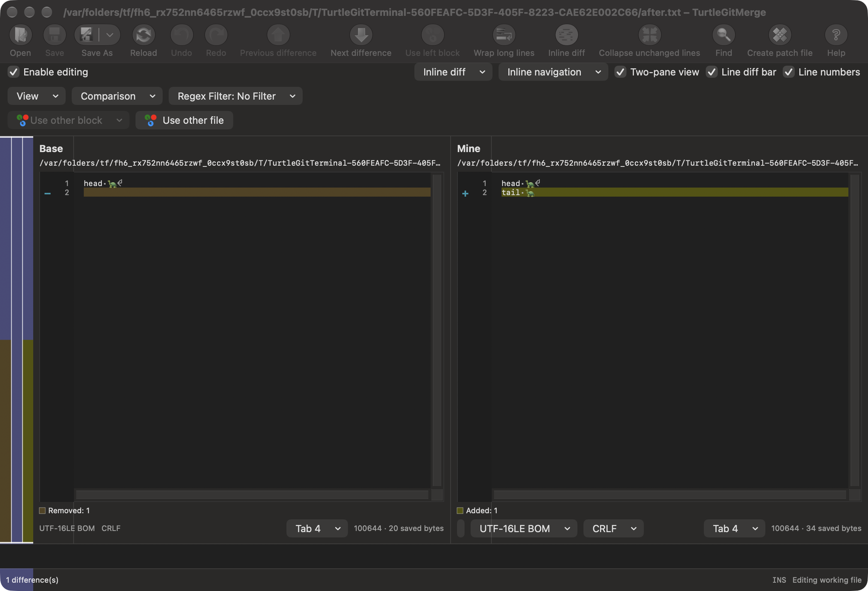Toggle the Two-pane view checkbox
The image size is (868, 591).
tap(620, 72)
